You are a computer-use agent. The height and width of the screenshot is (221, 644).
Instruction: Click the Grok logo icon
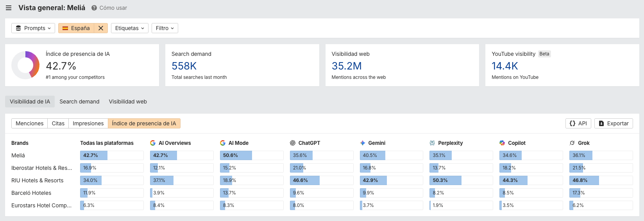(572, 143)
